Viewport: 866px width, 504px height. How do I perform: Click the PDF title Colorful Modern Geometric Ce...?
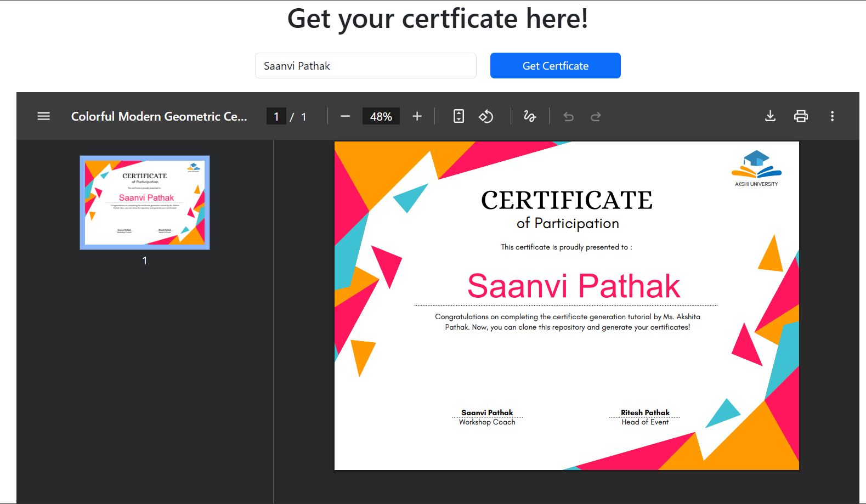coord(159,116)
